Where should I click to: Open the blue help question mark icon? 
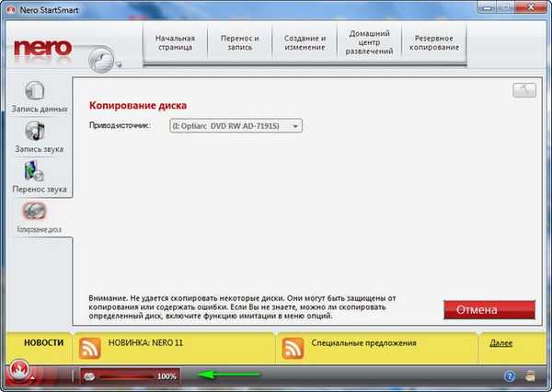[509, 376]
